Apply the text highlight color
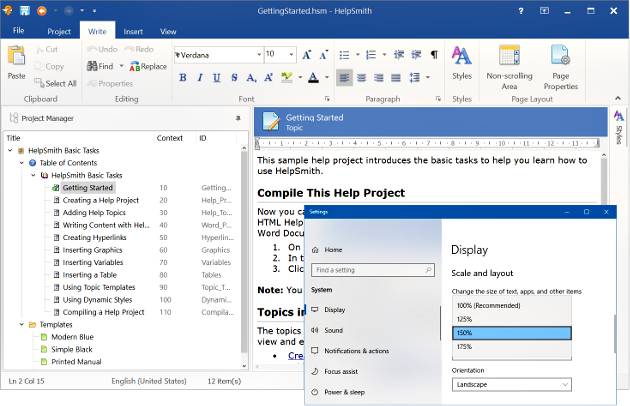630x406 pixels. tap(287, 78)
